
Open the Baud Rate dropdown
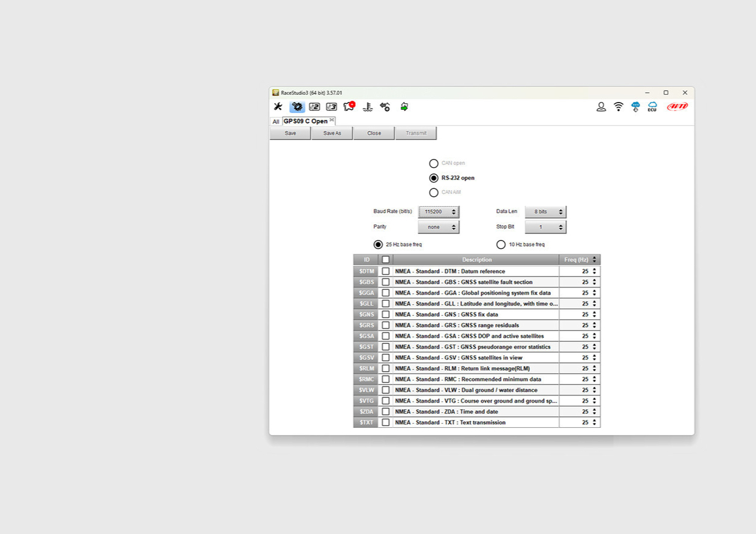click(x=439, y=212)
